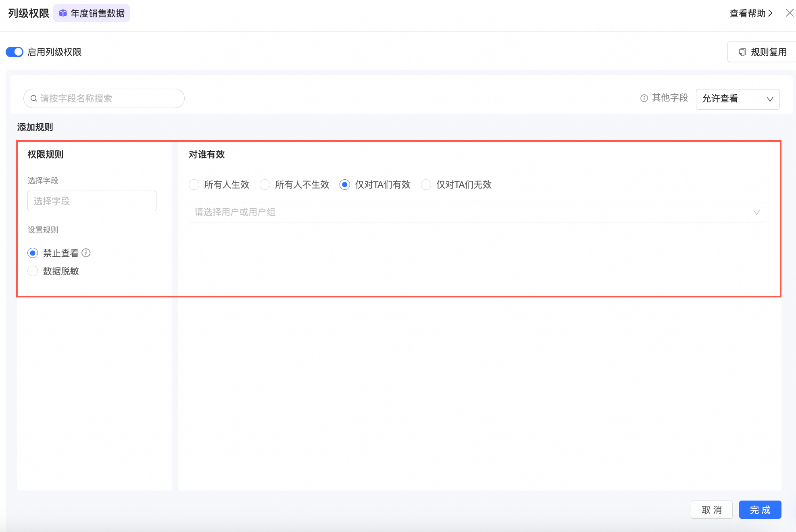Viewport: 796px width, 532px height.
Task: Open the 选择字段 field selector
Action: (x=92, y=201)
